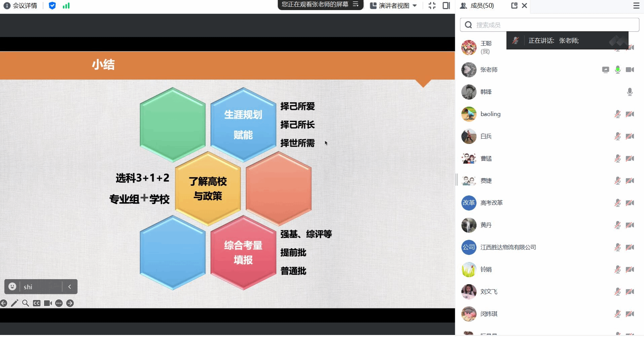644x337 pixels.
Task: Select the 成员(50) members tab
Action: point(477,6)
